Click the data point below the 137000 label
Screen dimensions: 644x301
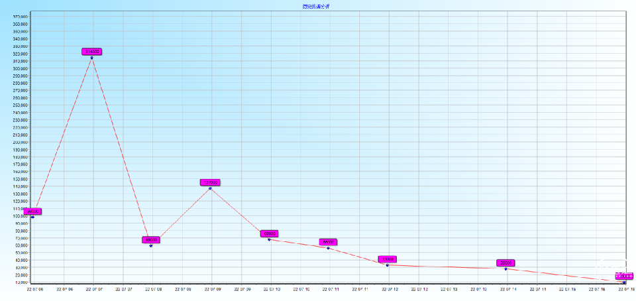[210, 188]
